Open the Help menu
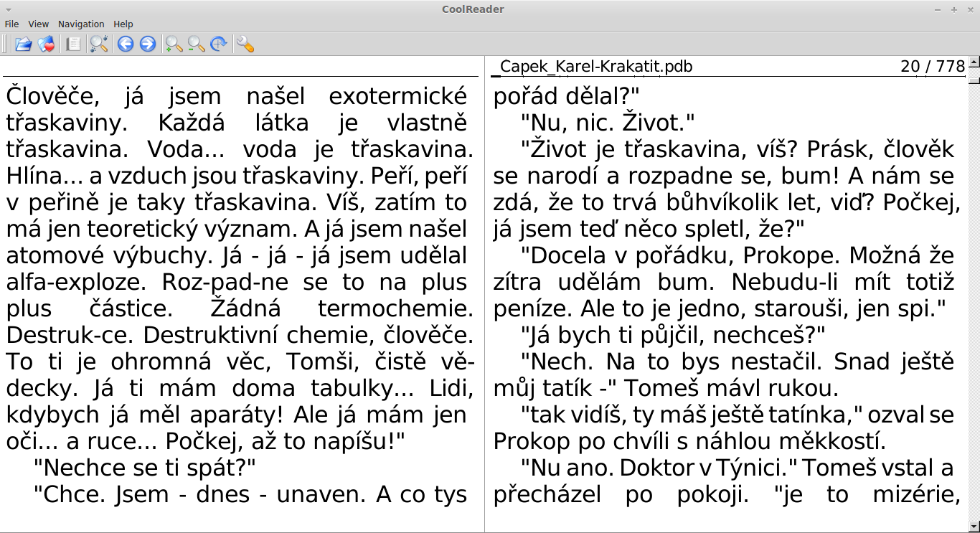The height and width of the screenshot is (533, 980). pos(123,24)
